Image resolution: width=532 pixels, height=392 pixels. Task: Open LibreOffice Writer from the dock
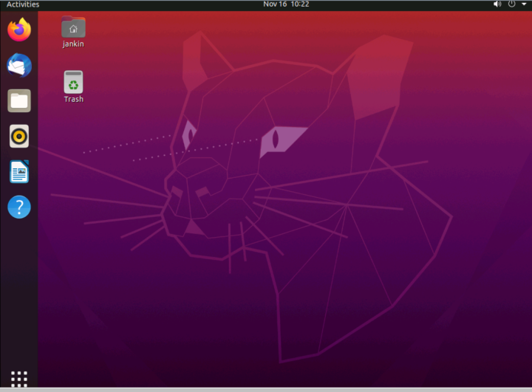(x=19, y=171)
